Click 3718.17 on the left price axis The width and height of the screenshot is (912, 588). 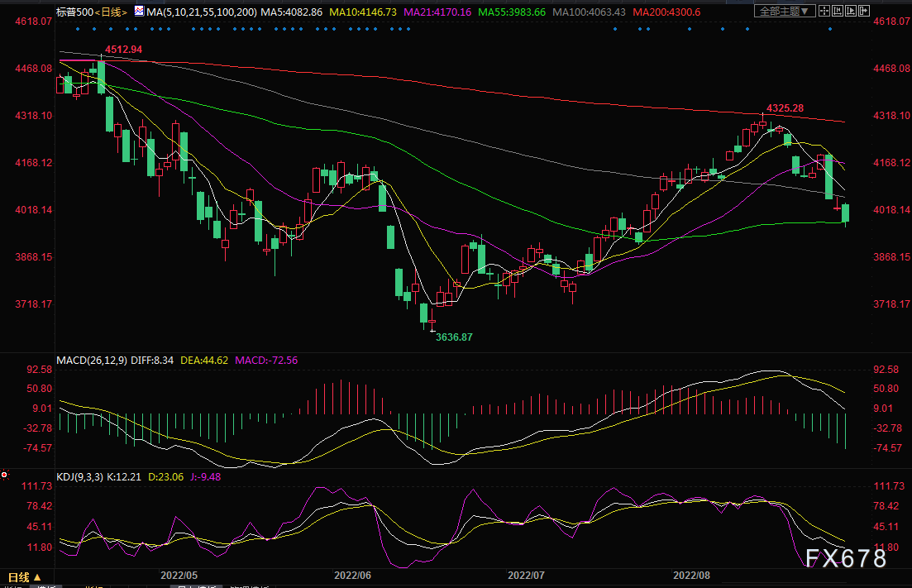point(34,304)
